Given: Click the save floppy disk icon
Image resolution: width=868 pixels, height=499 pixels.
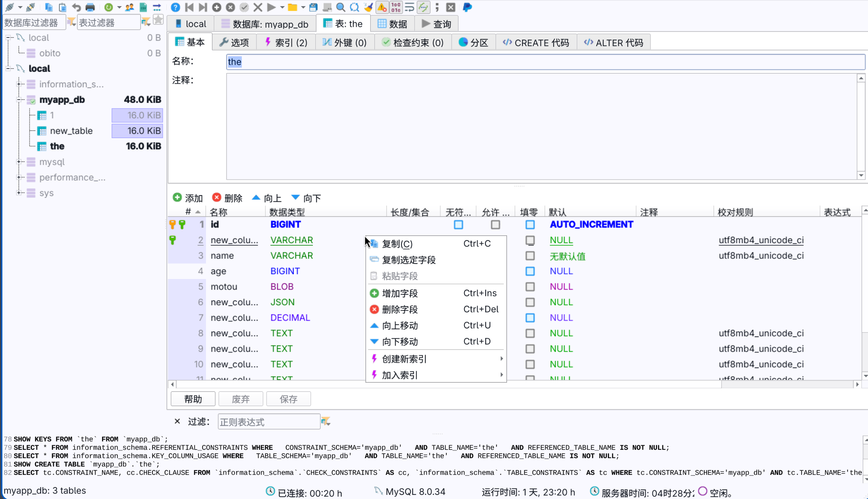Looking at the screenshot, I should tap(313, 7).
